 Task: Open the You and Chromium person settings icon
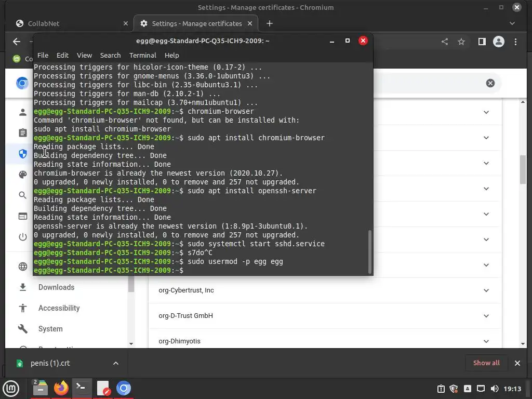click(x=23, y=112)
